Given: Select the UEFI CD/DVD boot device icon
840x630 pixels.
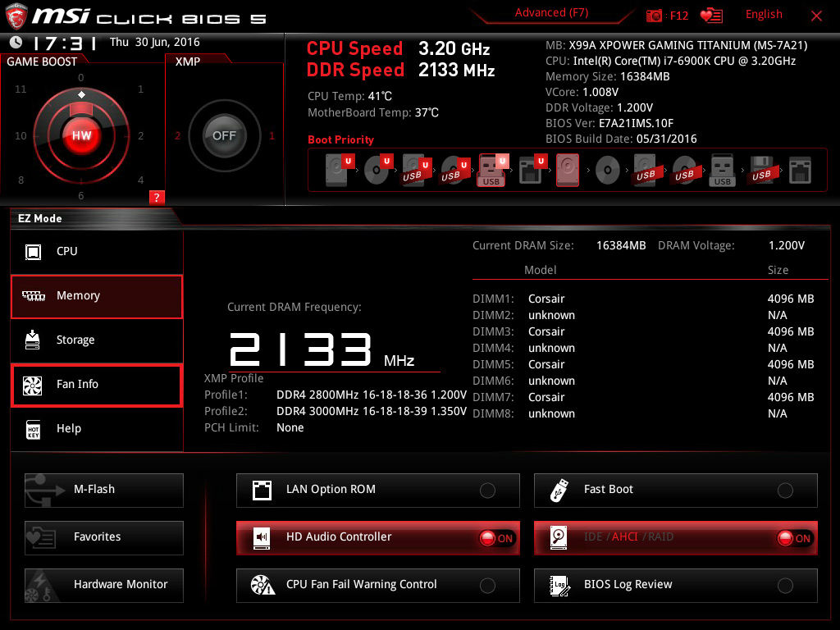Looking at the screenshot, I should pos(378,170).
